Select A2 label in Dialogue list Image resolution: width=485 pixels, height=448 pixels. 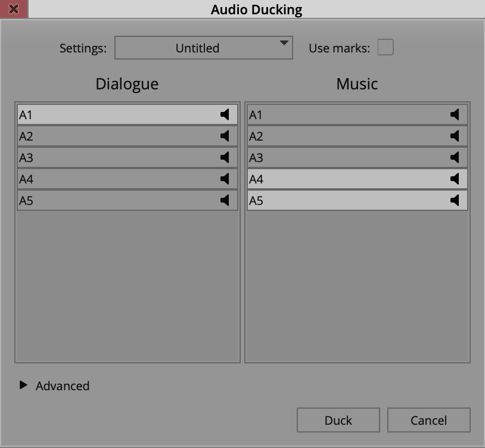26,136
